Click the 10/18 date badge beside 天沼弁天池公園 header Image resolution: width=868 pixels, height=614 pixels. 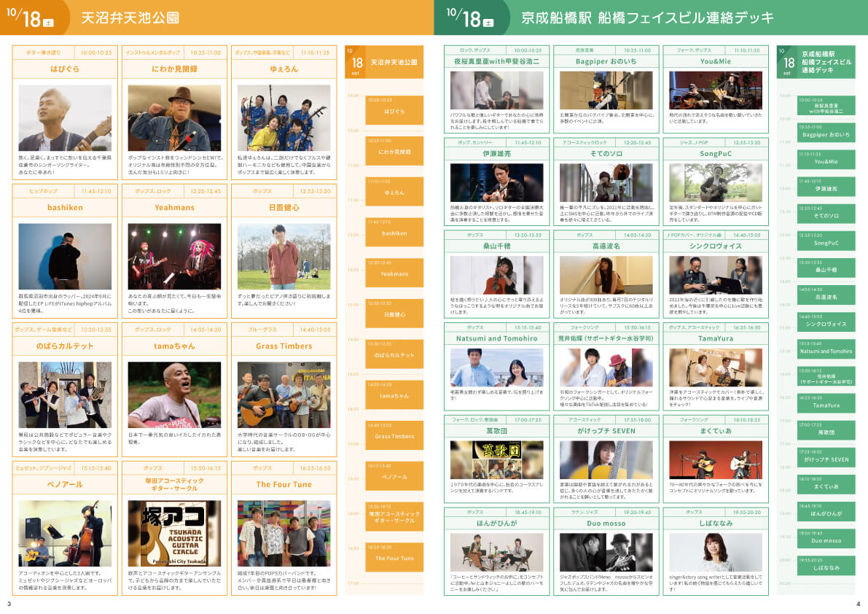click(35, 18)
